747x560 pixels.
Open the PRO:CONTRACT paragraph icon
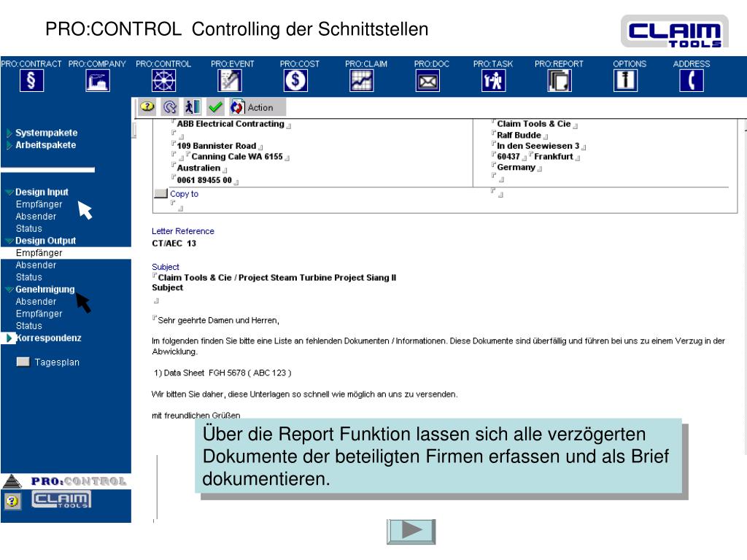pyautogui.click(x=31, y=80)
